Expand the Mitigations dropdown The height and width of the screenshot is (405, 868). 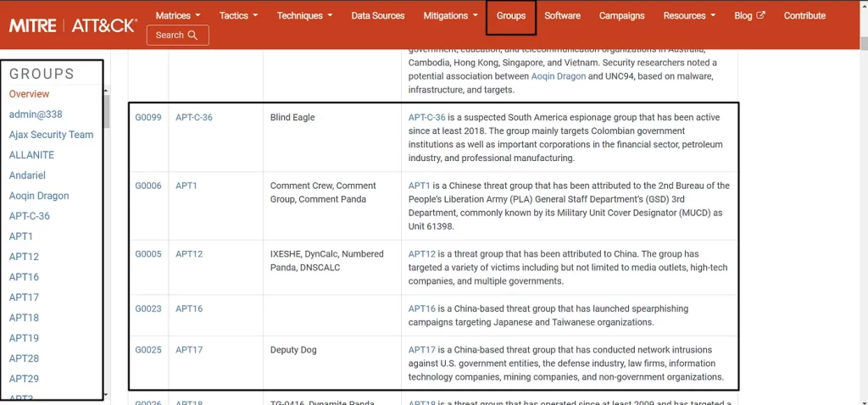tap(451, 15)
